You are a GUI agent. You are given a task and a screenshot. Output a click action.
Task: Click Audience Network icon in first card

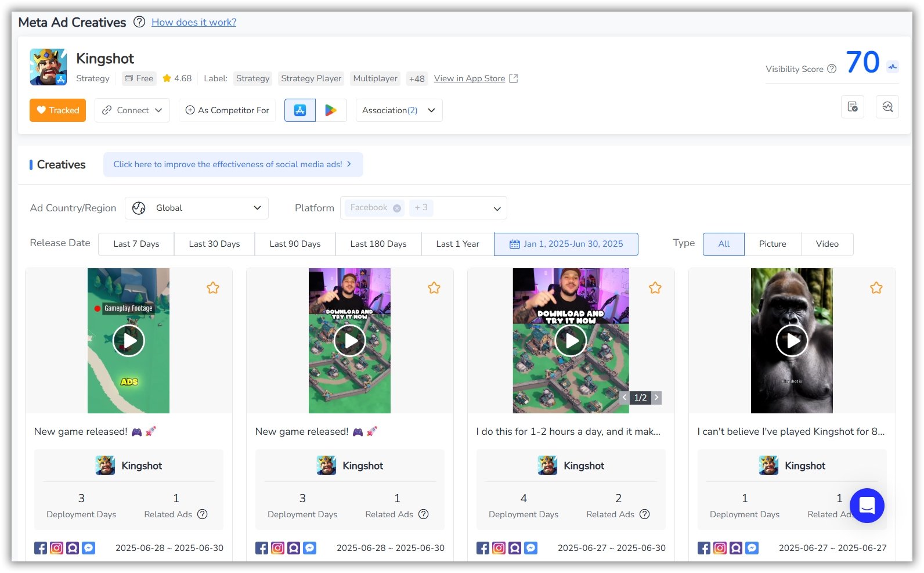click(x=73, y=548)
